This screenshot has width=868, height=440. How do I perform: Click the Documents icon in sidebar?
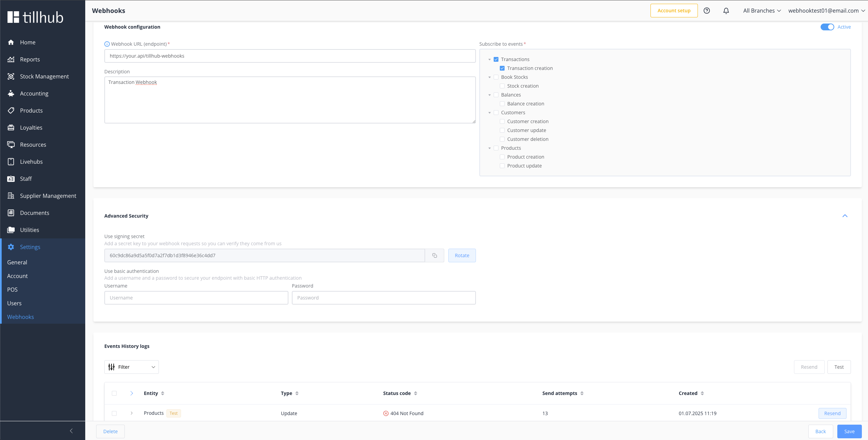11,213
